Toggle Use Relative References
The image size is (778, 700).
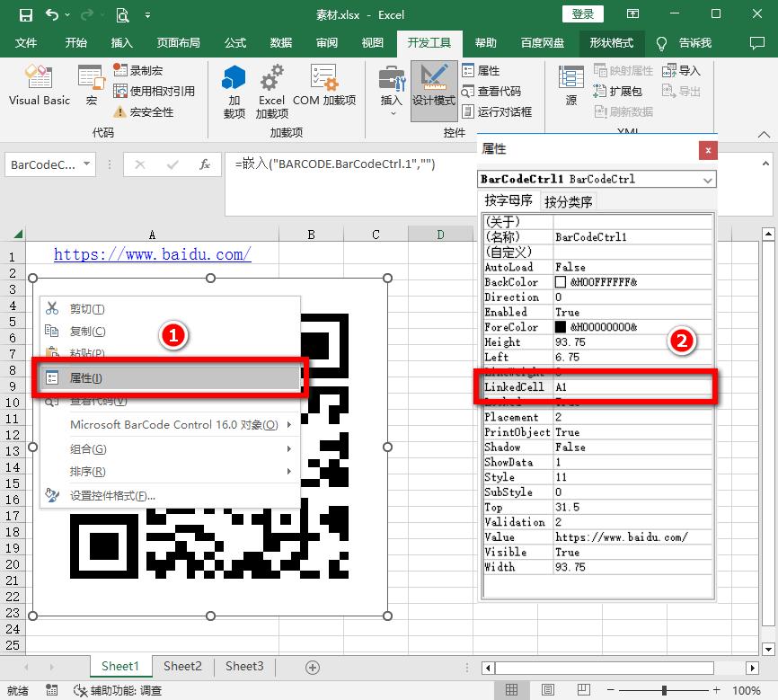(x=154, y=91)
